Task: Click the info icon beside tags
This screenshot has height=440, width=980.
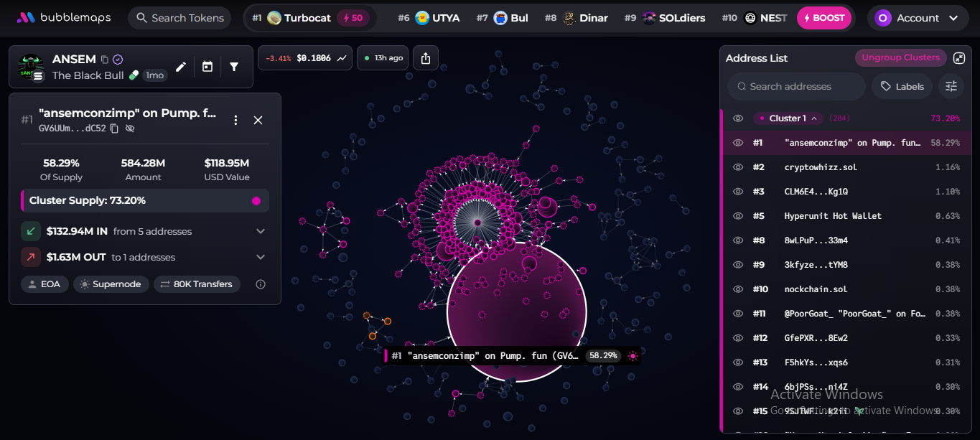Action: 261,284
